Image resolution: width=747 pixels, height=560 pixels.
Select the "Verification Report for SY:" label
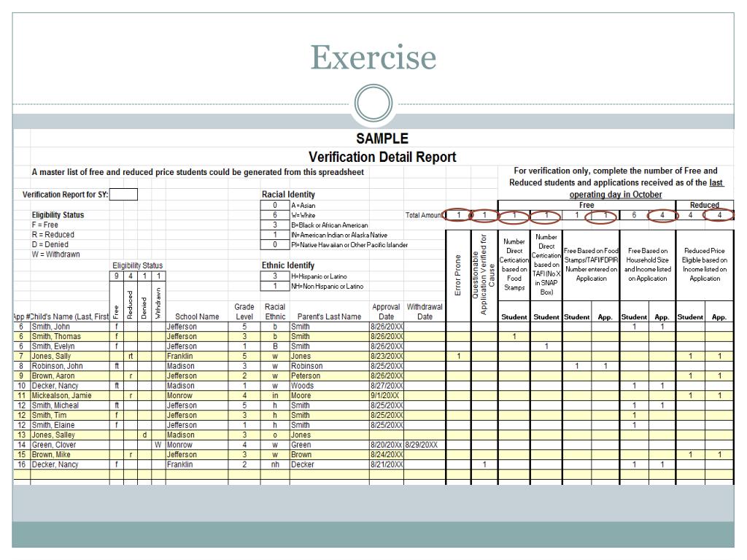pyautogui.click(x=65, y=194)
